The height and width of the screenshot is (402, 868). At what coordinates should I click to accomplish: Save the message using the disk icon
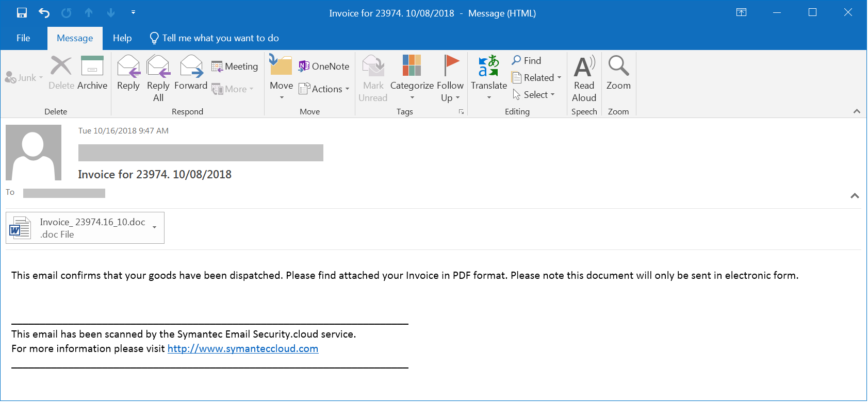[x=22, y=13]
